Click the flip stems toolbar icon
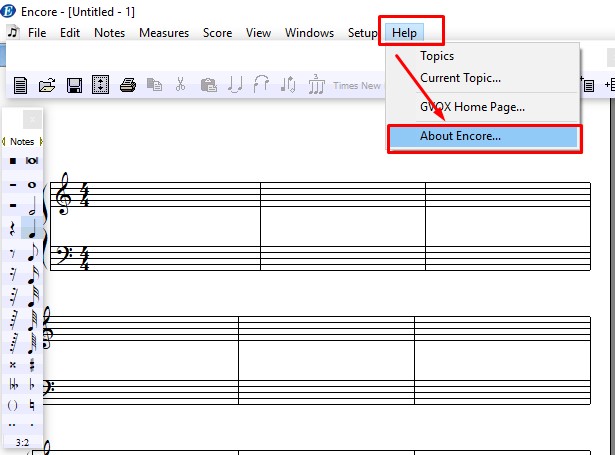 pyautogui.click(x=288, y=84)
